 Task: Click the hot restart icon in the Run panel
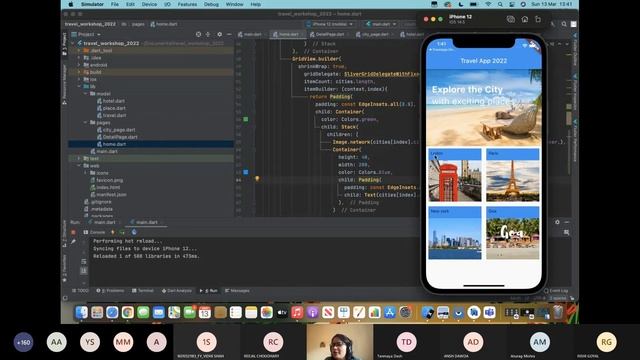coord(122,232)
